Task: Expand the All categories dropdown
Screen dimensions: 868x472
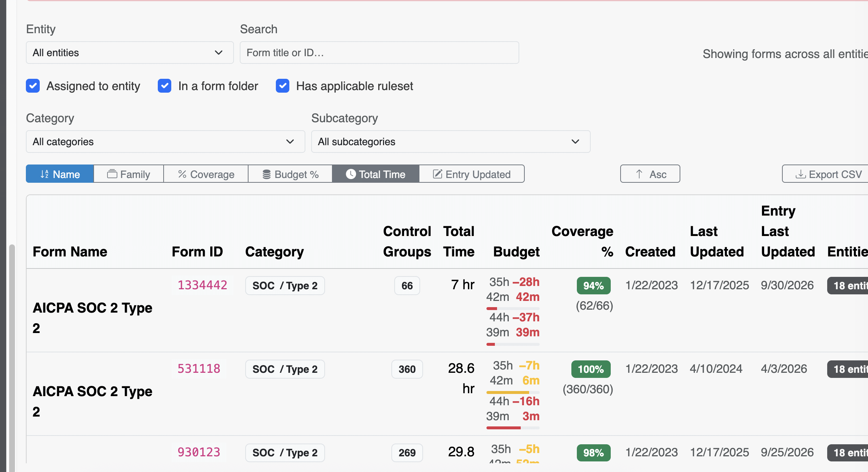Action: pos(165,142)
